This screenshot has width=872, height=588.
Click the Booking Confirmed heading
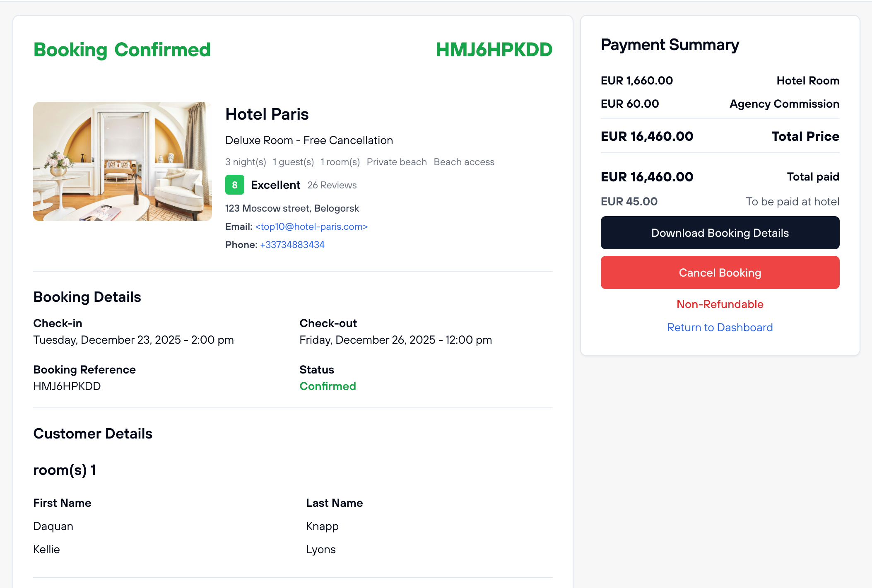[122, 50]
